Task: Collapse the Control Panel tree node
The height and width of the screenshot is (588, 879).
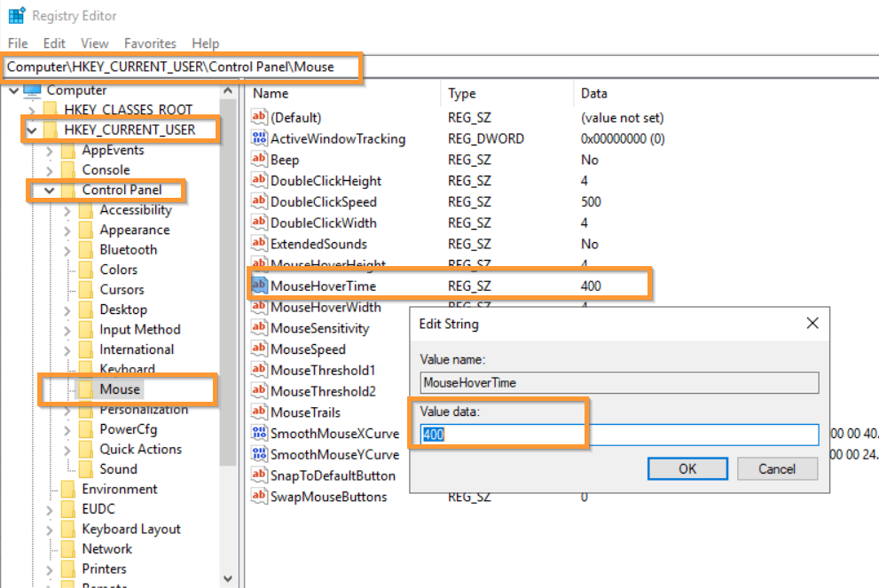Action: 50,191
